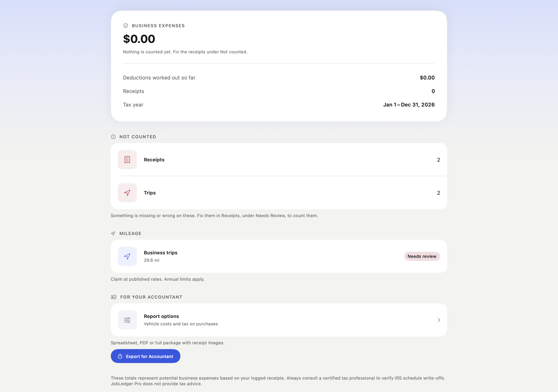Click the Trips count of 2

(438, 193)
